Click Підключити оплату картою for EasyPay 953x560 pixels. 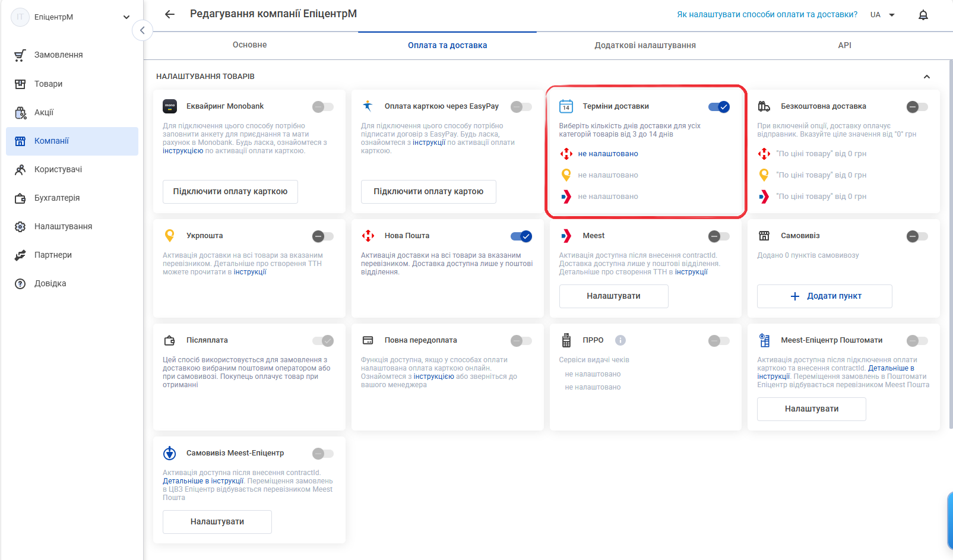429,192
